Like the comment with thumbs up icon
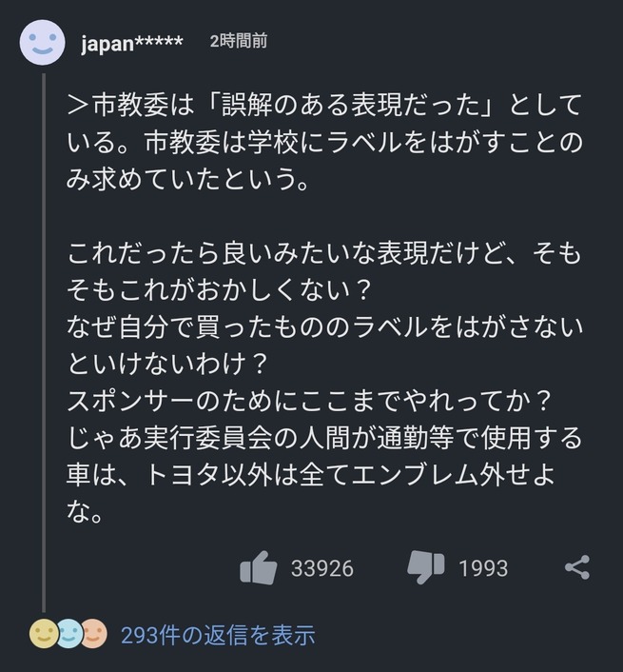The image size is (623, 672). click(259, 568)
